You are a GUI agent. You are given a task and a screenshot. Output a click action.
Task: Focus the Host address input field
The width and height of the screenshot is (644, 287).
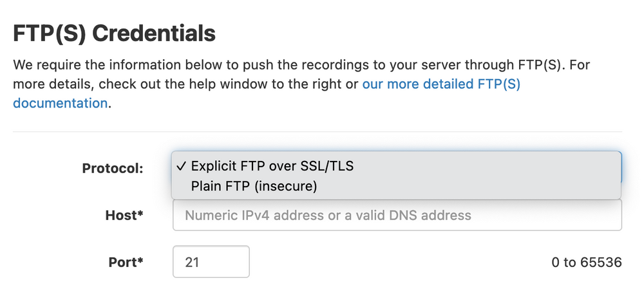(397, 215)
